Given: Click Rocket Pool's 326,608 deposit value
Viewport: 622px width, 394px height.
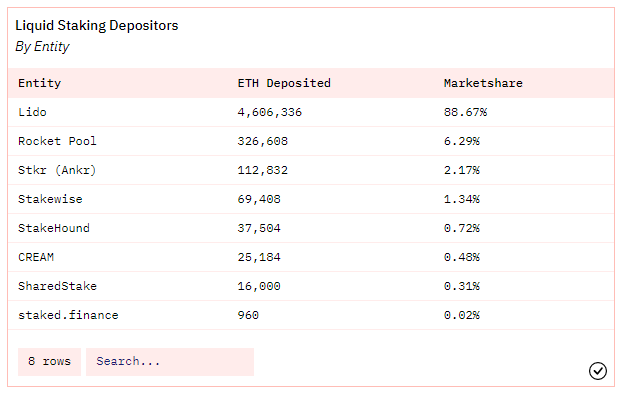Looking at the screenshot, I should coord(263,141).
